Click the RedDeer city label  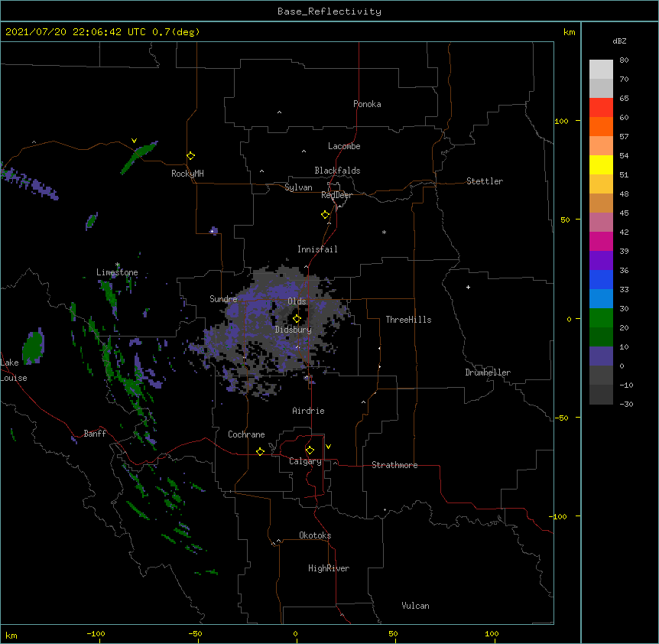coord(336,195)
